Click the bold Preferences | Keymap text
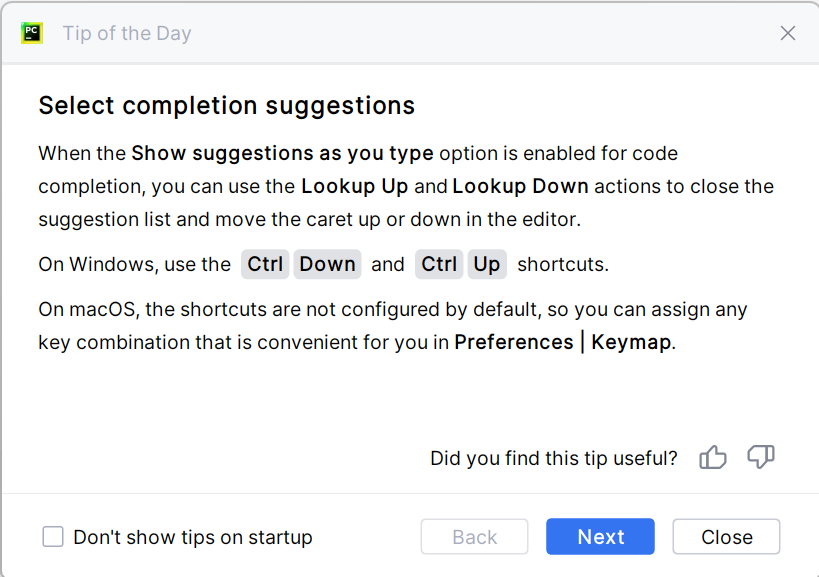The height and width of the screenshot is (577, 819). pyautogui.click(x=564, y=342)
